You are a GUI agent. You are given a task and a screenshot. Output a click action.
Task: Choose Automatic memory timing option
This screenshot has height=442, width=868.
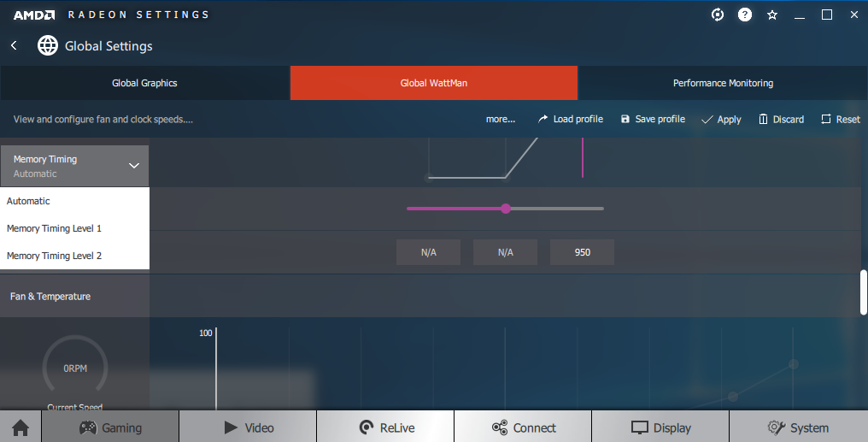(74, 201)
